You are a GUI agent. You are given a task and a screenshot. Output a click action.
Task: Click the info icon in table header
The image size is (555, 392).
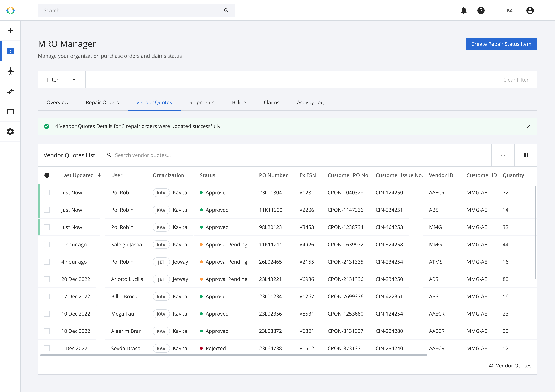coord(47,175)
